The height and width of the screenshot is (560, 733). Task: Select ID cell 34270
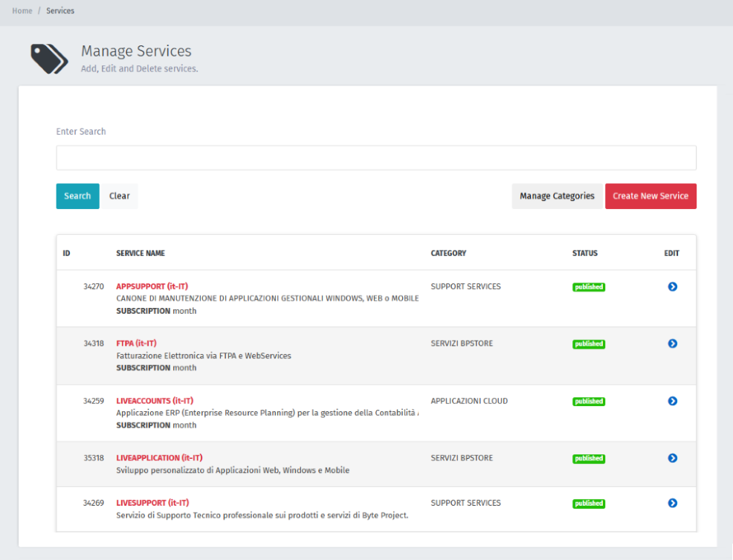pos(94,286)
